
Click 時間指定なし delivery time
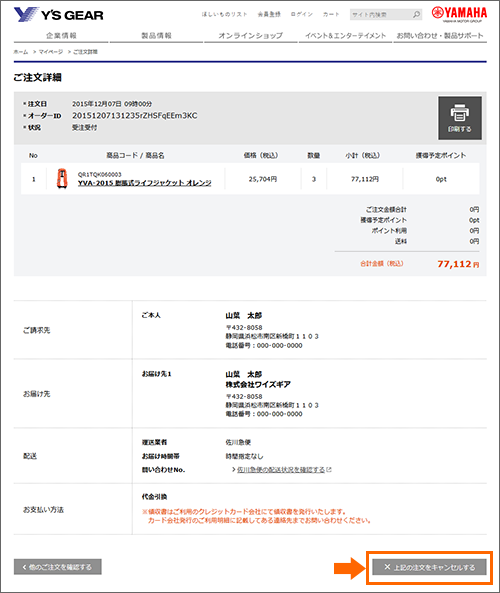[244, 456]
